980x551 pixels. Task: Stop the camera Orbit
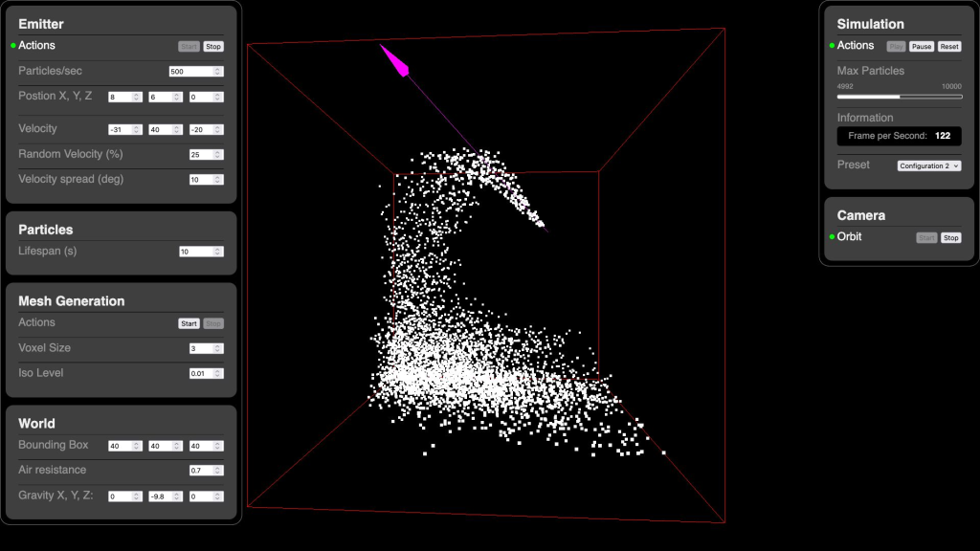[x=950, y=237]
